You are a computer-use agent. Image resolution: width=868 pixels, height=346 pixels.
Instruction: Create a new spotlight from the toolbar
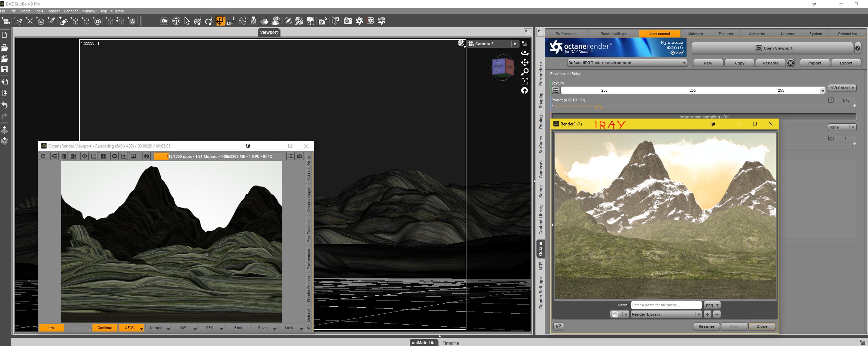(x=51, y=21)
